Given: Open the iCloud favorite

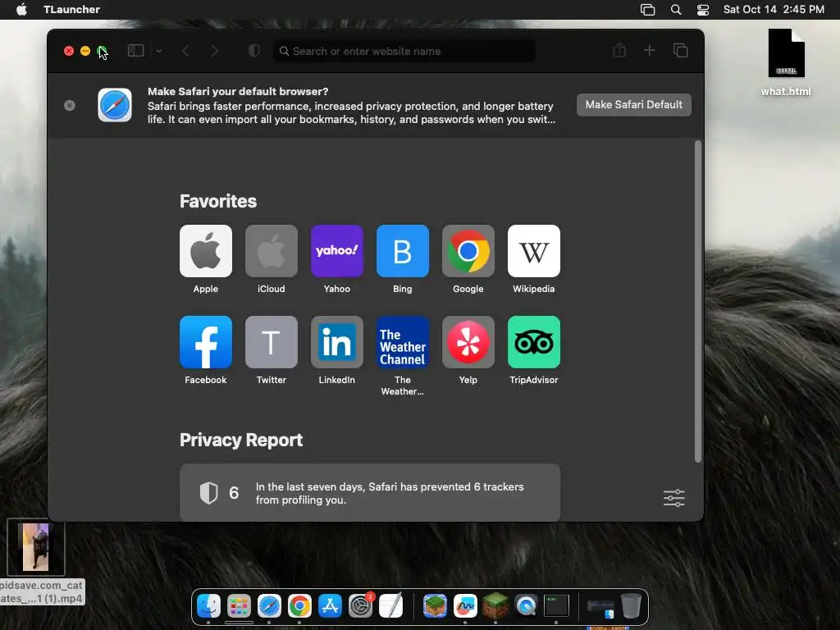Looking at the screenshot, I should pyautogui.click(x=271, y=251).
